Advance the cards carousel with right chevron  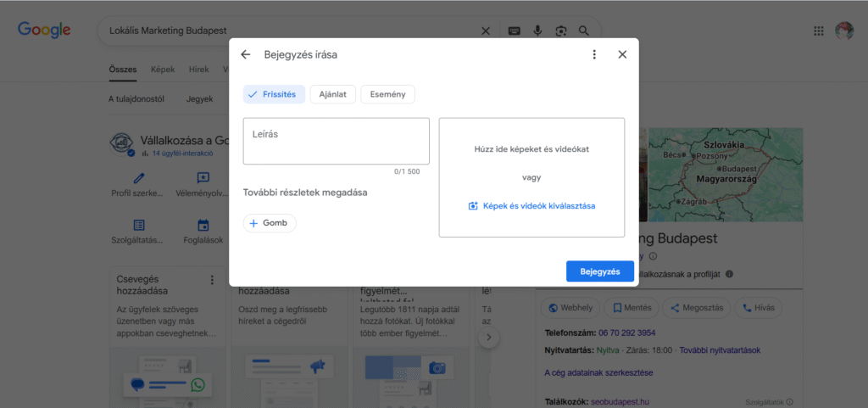489,337
